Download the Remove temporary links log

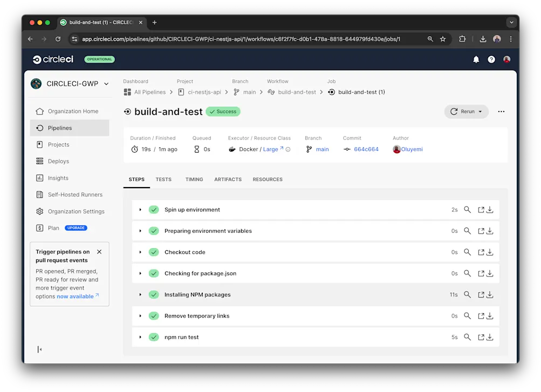coord(490,316)
